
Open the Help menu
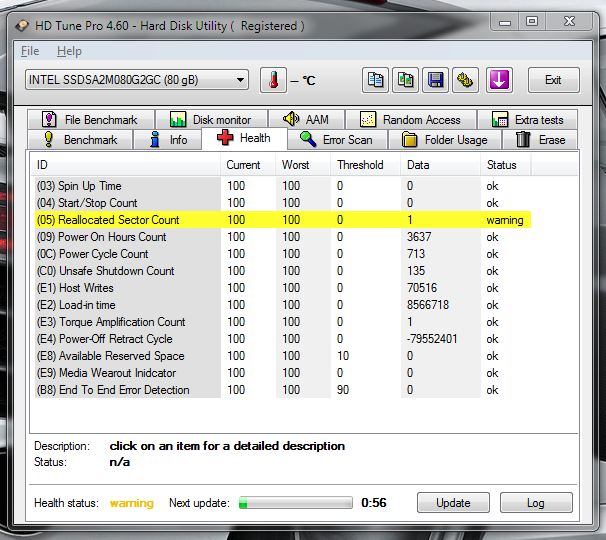click(x=69, y=51)
